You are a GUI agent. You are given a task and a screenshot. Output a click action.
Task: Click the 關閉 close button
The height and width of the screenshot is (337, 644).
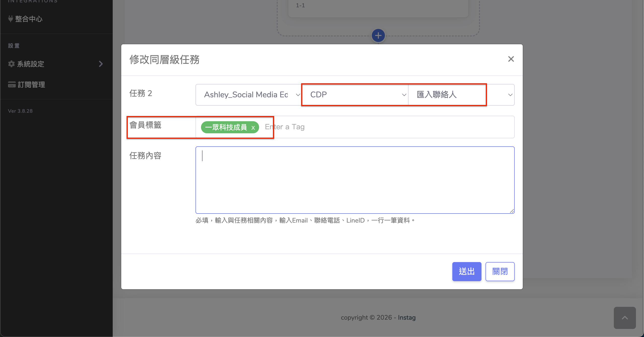click(x=500, y=271)
